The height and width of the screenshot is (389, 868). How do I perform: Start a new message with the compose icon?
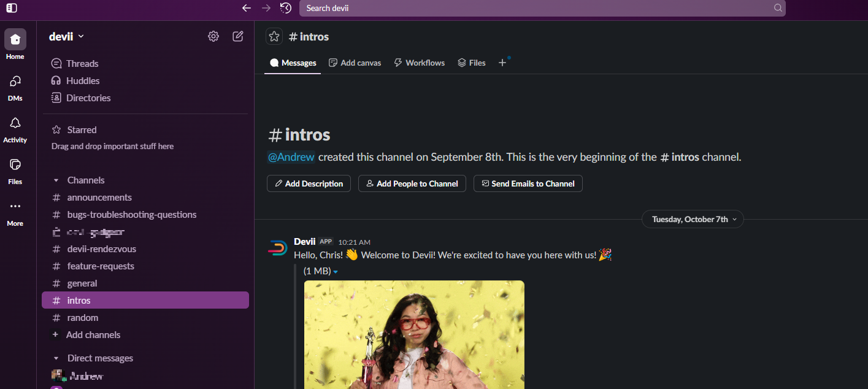click(237, 36)
